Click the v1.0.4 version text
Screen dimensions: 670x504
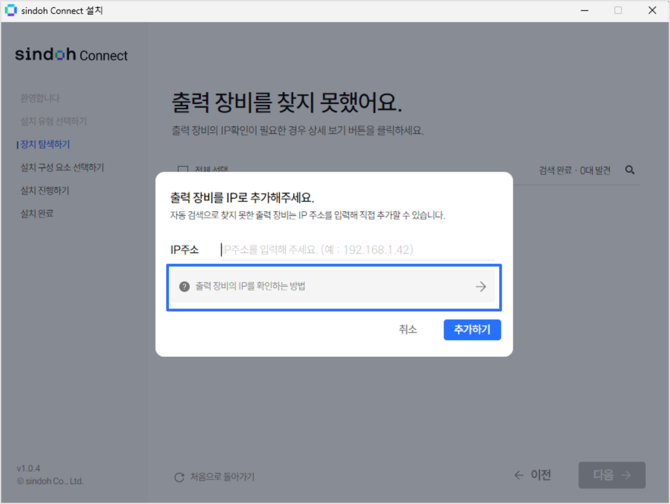pyautogui.click(x=29, y=469)
